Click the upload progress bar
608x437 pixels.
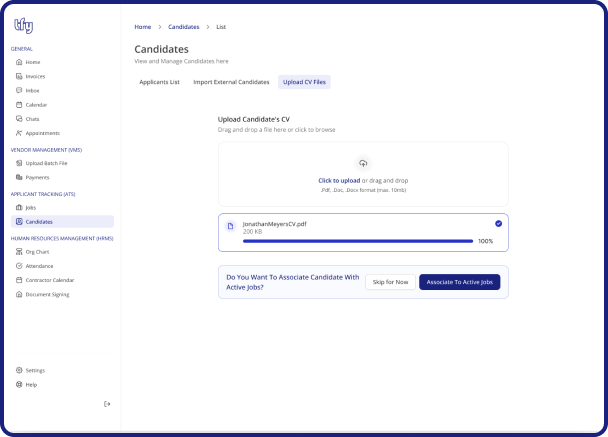coord(358,241)
